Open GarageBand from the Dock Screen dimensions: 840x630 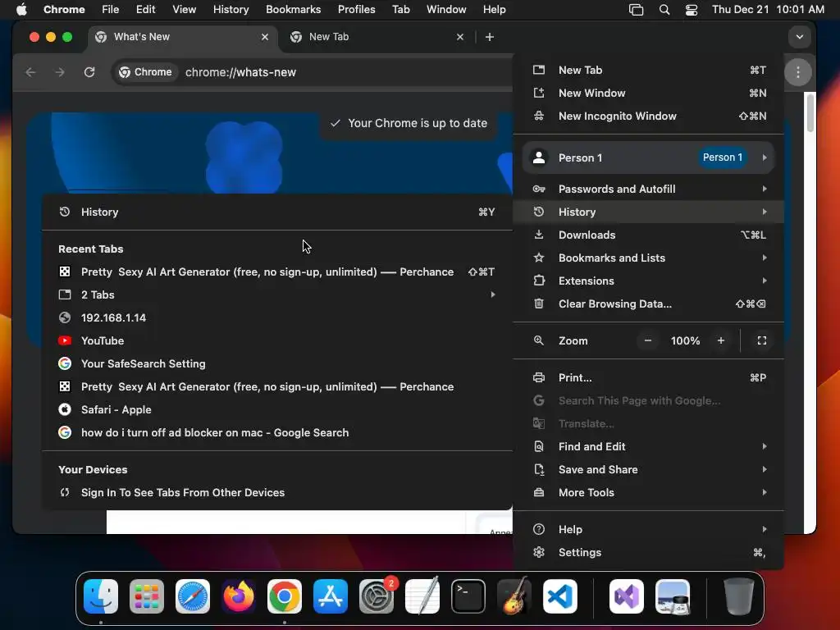coord(514,596)
